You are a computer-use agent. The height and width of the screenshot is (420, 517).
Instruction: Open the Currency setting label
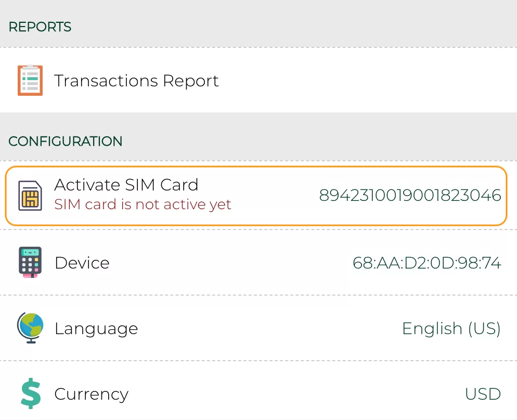[x=91, y=394]
